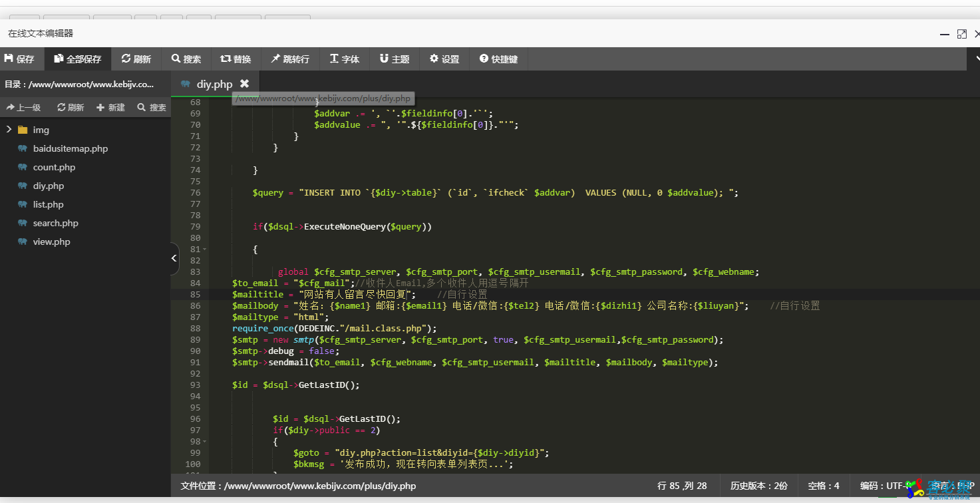Click the 保存 save button in toolbar
This screenshot has width=980, height=503.
coord(20,59)
